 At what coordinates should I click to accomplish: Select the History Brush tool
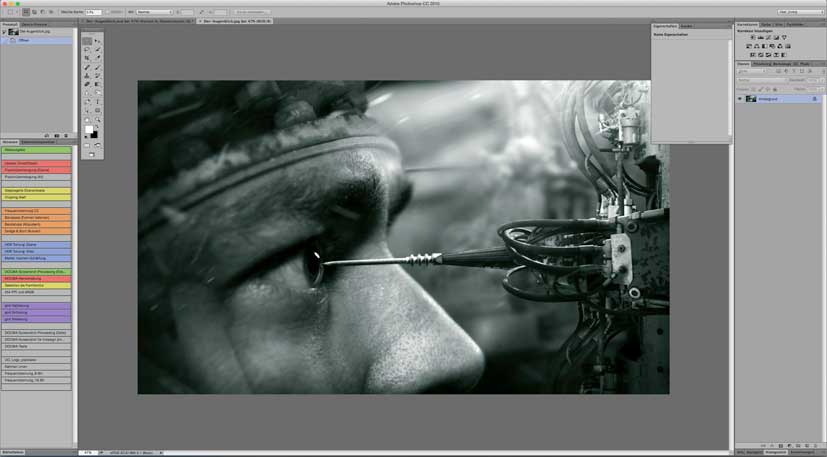(x=98, y=75)
